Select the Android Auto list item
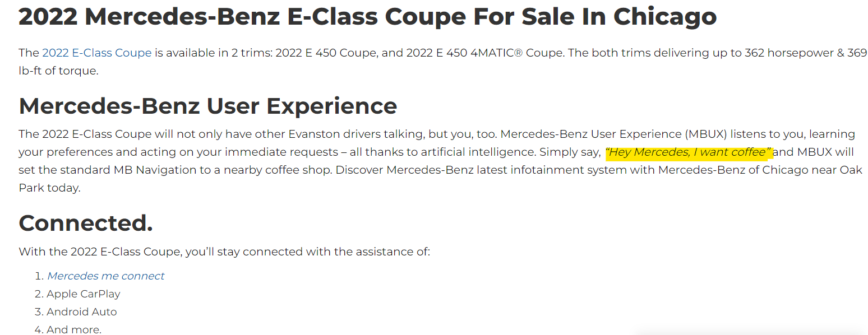Screen dimensions: 868x335 (x=81, y=311)
